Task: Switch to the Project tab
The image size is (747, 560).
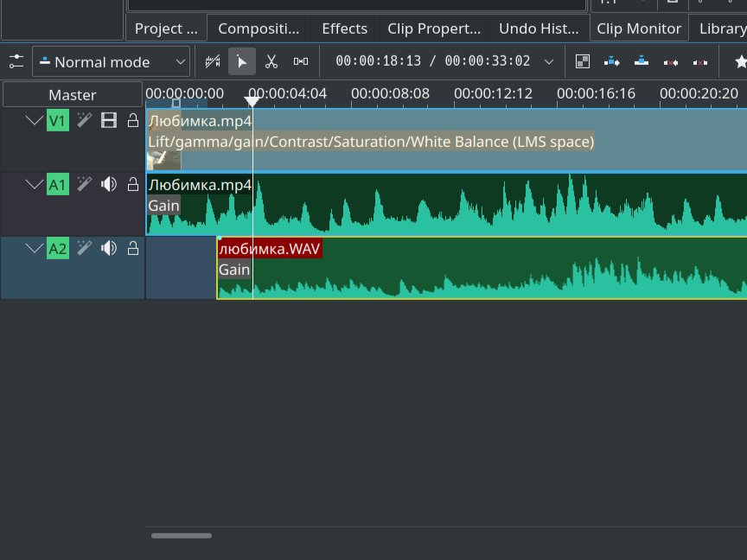Action: [x=166, y=29]
